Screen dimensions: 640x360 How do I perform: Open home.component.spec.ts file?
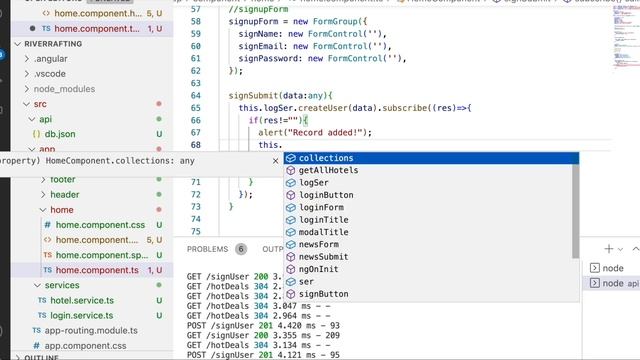coord(102,255)
